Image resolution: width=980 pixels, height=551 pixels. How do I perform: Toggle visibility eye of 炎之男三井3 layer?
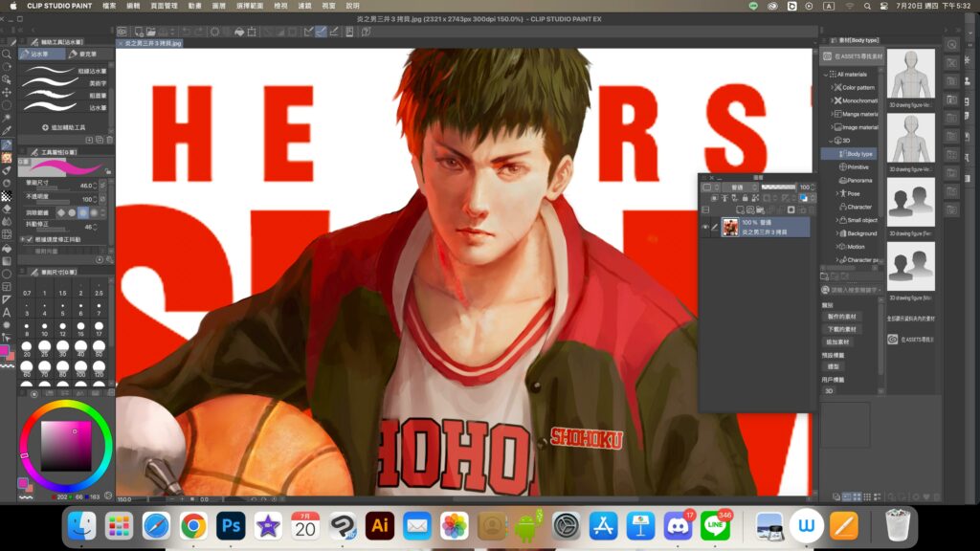point(705,228)
